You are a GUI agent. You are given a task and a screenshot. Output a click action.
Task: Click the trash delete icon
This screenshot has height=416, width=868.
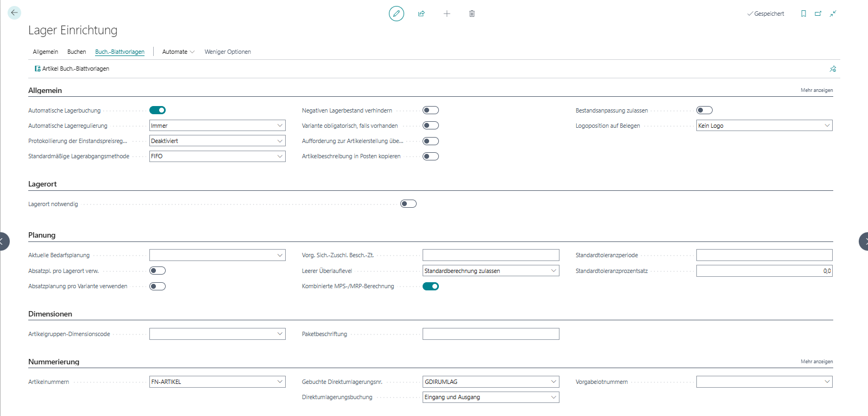[x=472, y=14]
